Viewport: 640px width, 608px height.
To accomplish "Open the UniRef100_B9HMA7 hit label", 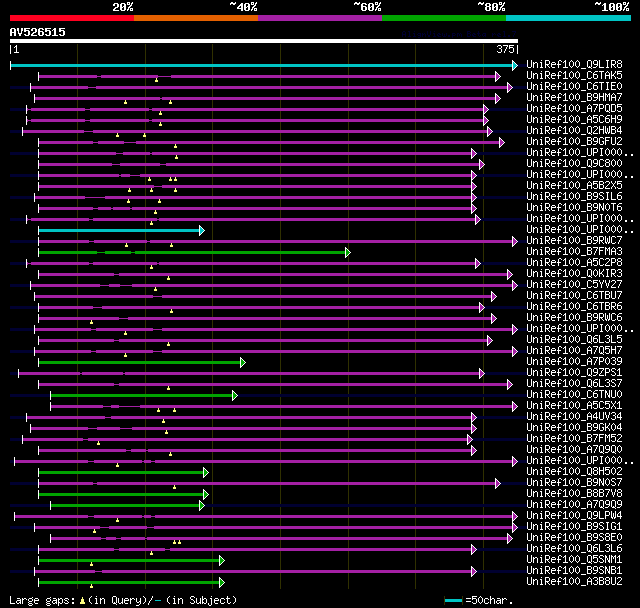I will (x=574, y=98).
